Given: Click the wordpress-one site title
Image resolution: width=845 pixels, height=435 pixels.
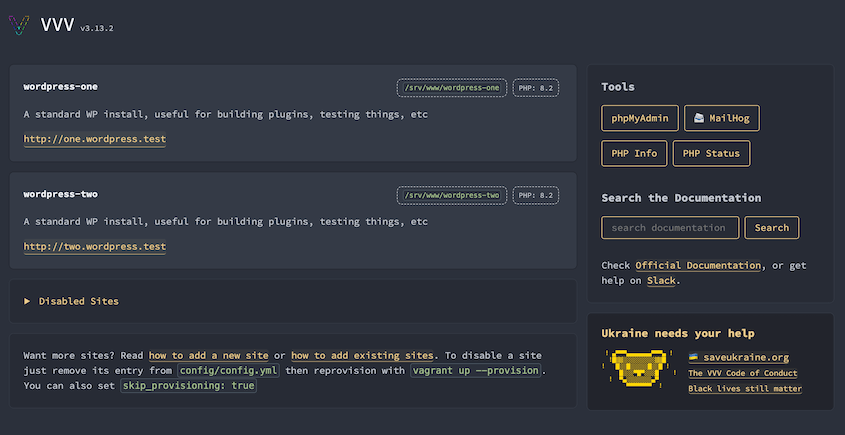Looking at the screenshot, I should [x=60, y=87].
